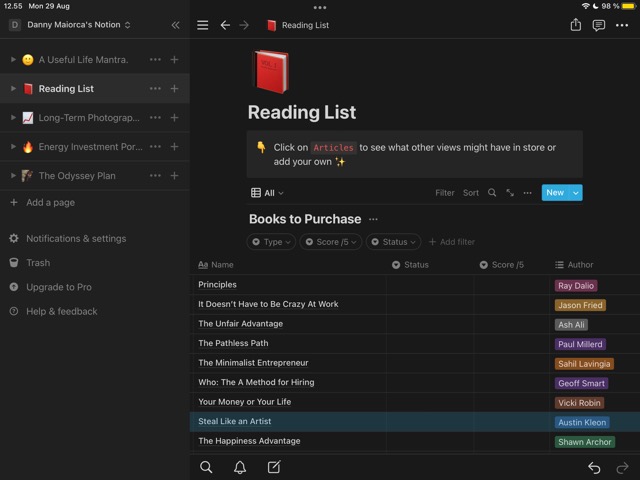Viewport: 640px width, 480px height.
Task: Add subpage to The Odyssey Plan
Action: tap(174, 176)
